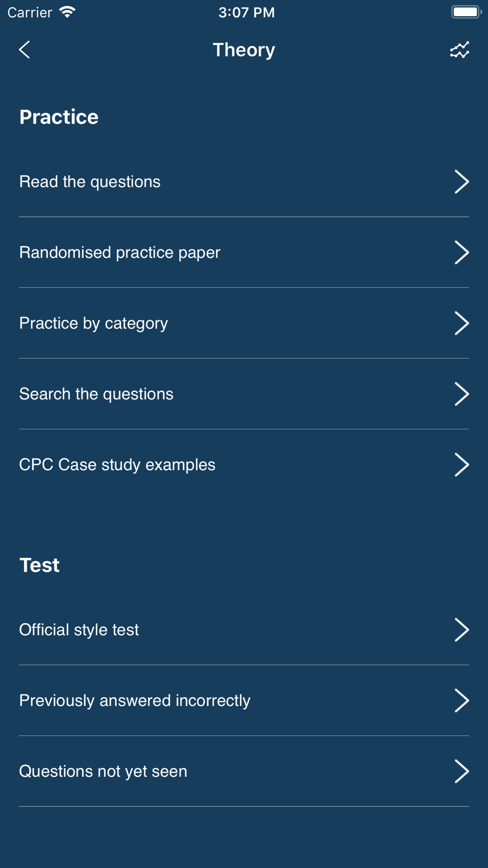Open the progress statistics chart icon

pyautogui.click(x=459, y=50)
